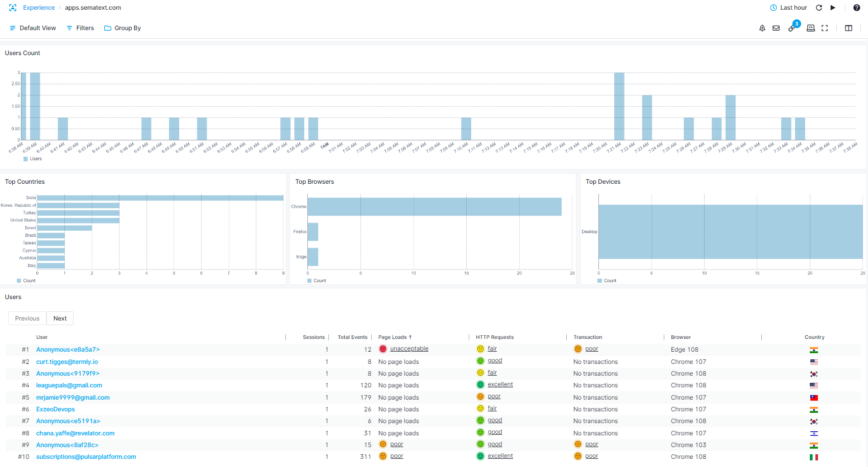Click the South Korea flag in row 3
868x467 pixels.
click(x=814, y=374)
